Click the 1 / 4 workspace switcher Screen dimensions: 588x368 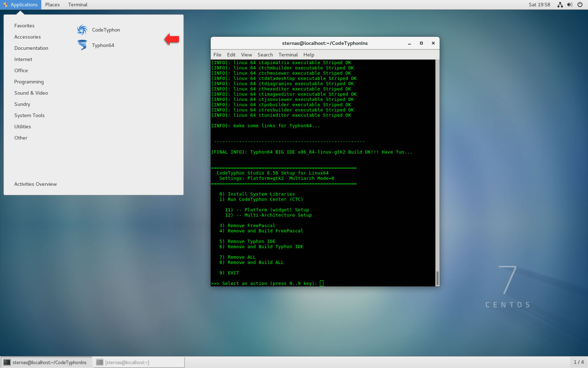pyautogui.click(x=579, y=362)
